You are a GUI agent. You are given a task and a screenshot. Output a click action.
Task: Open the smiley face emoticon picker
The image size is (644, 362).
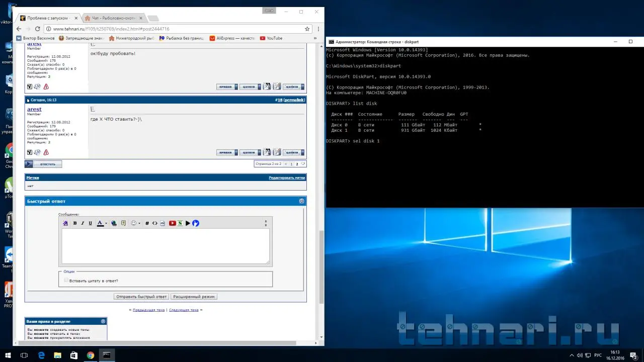[x=133, y=223]
